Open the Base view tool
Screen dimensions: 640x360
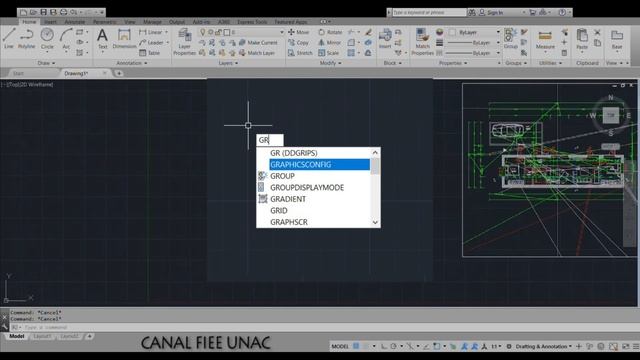(x=617, y=39)
